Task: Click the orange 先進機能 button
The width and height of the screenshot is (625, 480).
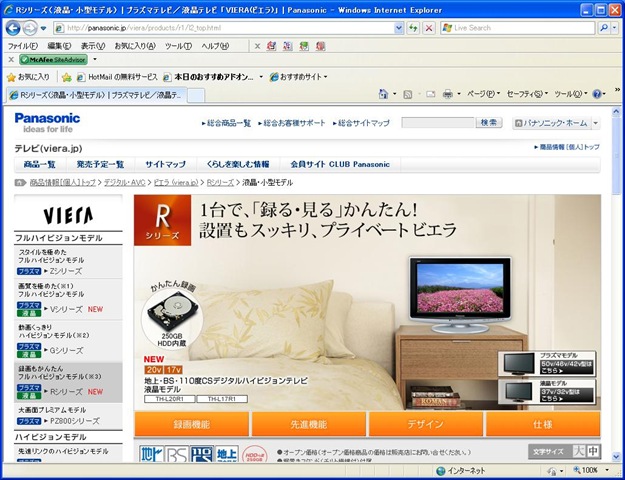Action: (x=309, y=424)
